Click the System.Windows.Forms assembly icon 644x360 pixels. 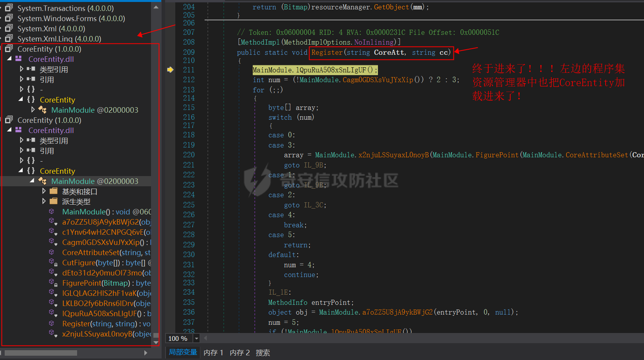[x=9, y=18]
